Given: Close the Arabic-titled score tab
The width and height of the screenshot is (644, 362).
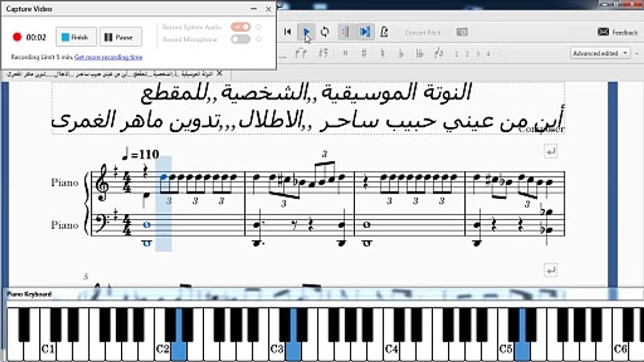Looking at the screenshot, I should point(219,73).
